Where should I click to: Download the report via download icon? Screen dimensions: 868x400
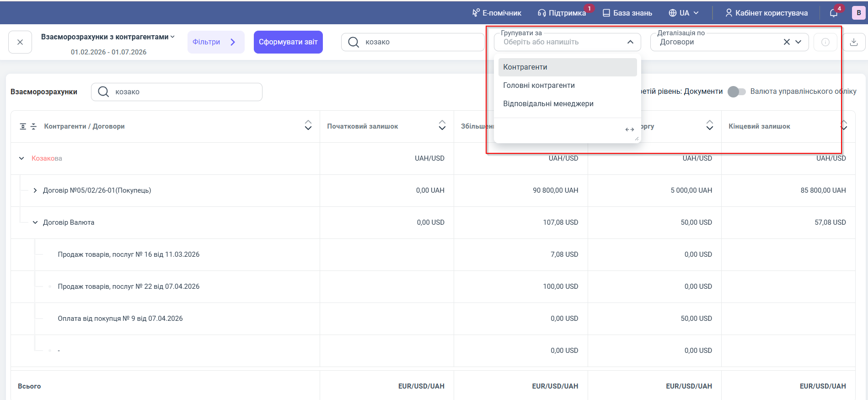854,42
